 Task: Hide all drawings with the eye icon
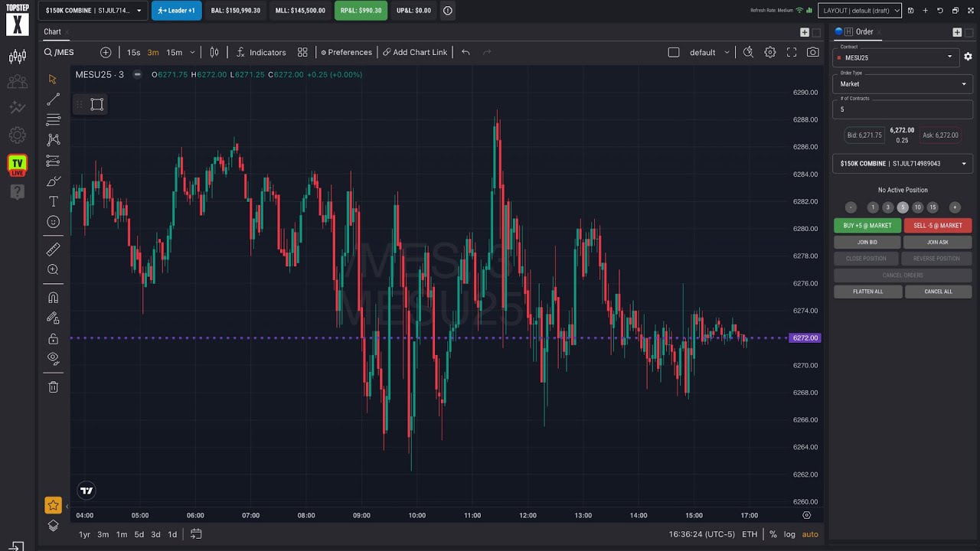pos(53,357)
